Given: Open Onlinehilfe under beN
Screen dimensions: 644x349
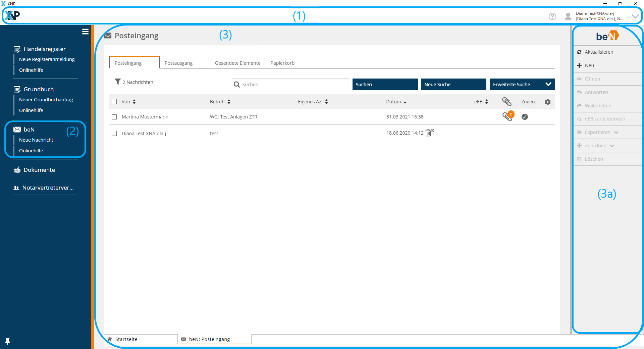Looking at the screenshot, I should click(31, 151).
